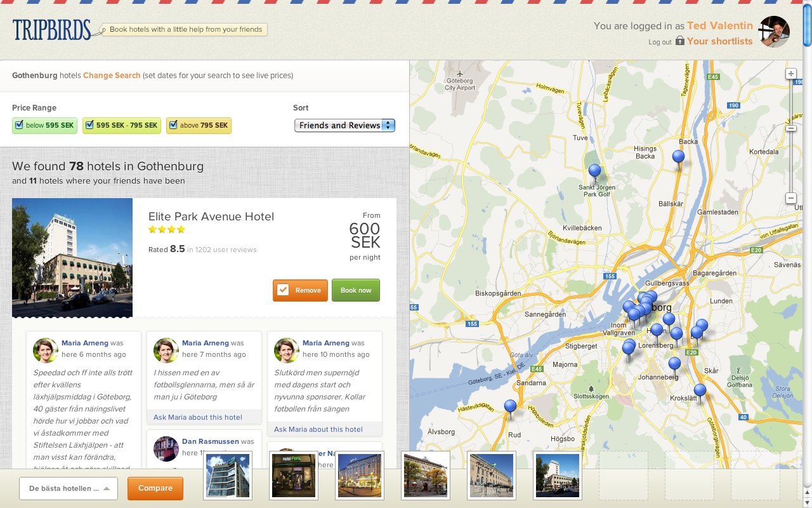Screen dimensions: 812x508
Task: Click the four-star rating of Elite Park Avenue
Action: click(167, 230)
